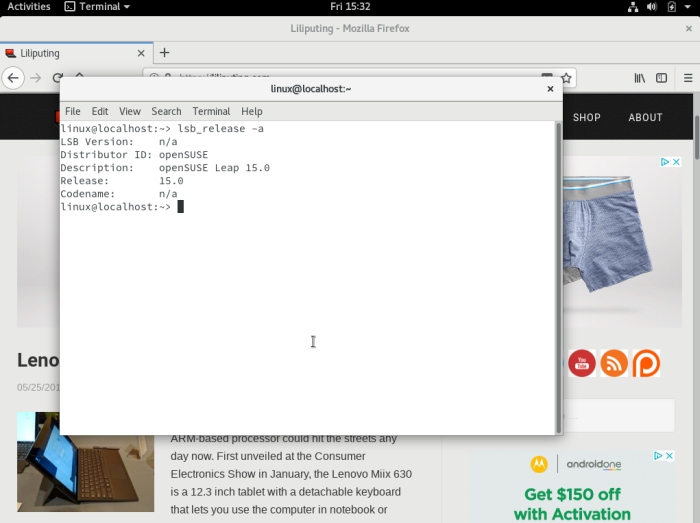Click the SHOP navigation link
Viewport: 700px width, 523px height.
[x=587, y=117]
